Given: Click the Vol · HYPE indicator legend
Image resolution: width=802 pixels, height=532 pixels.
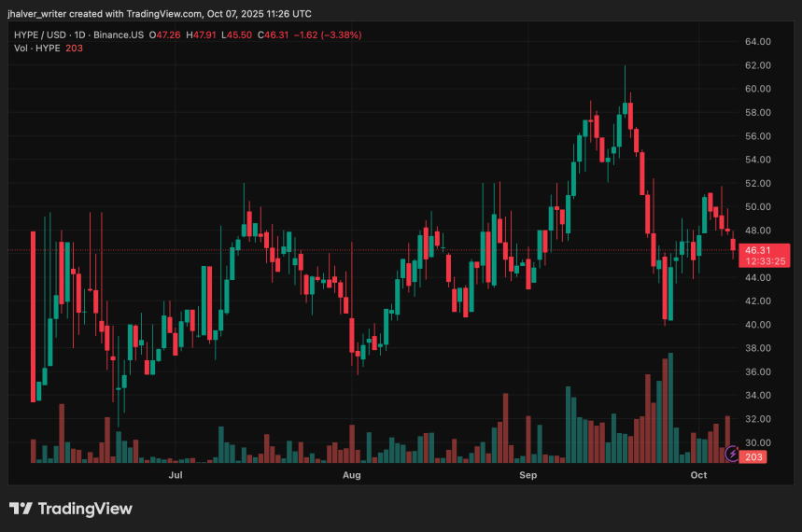Looking at the screenshot, I should (x=37, y=48).
